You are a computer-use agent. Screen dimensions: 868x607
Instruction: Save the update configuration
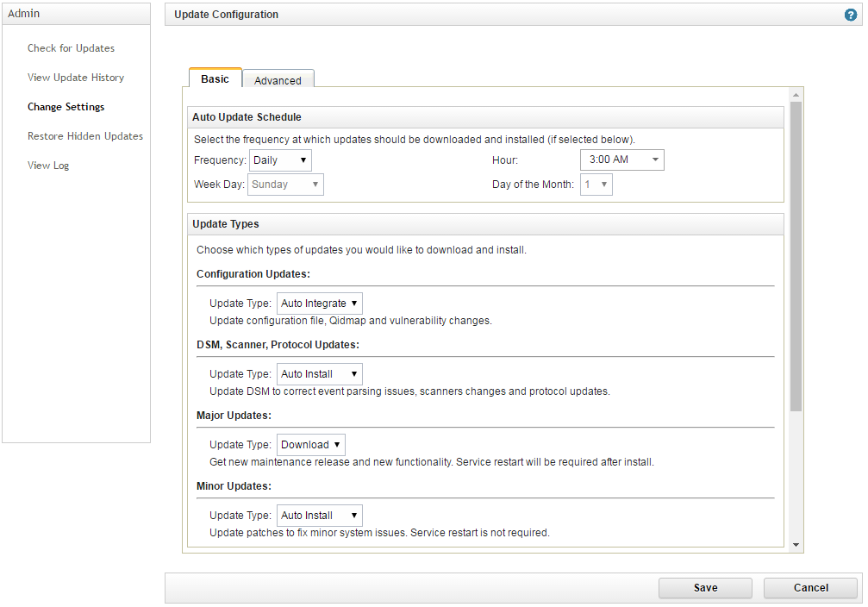click(x=705, y=587)
